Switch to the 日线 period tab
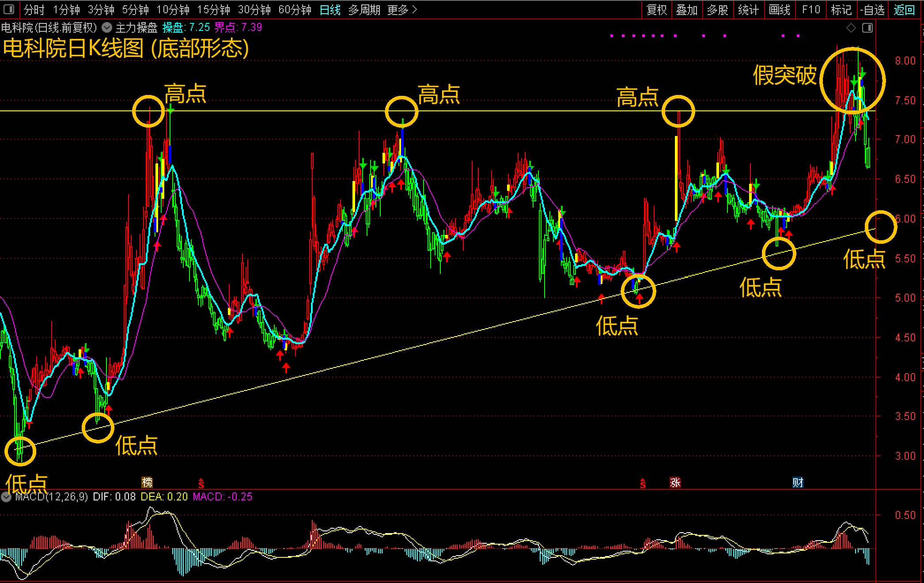Viewport: 924px width, 583px height. coord(330,10)
